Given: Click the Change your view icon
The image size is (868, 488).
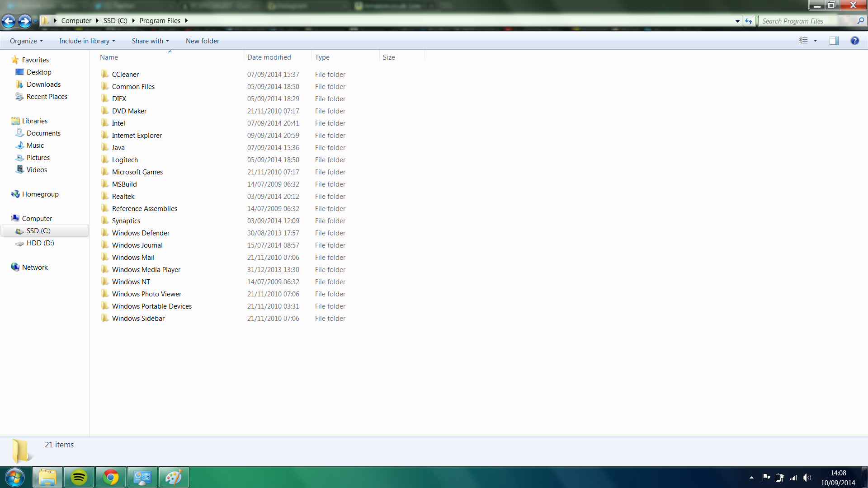Looking at the screenshot, I should [803, 41].
